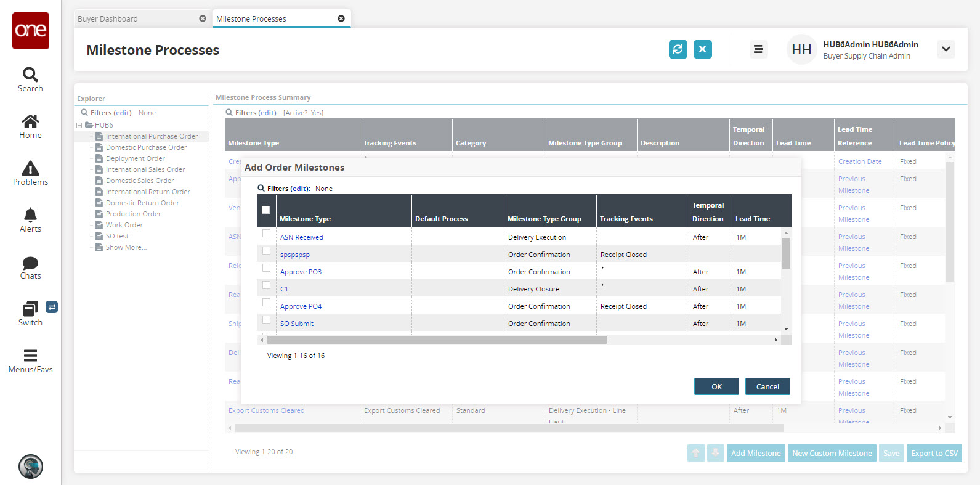Click Cancel in the dialog
Screen dimensions: 980x485
pos(767,386)
